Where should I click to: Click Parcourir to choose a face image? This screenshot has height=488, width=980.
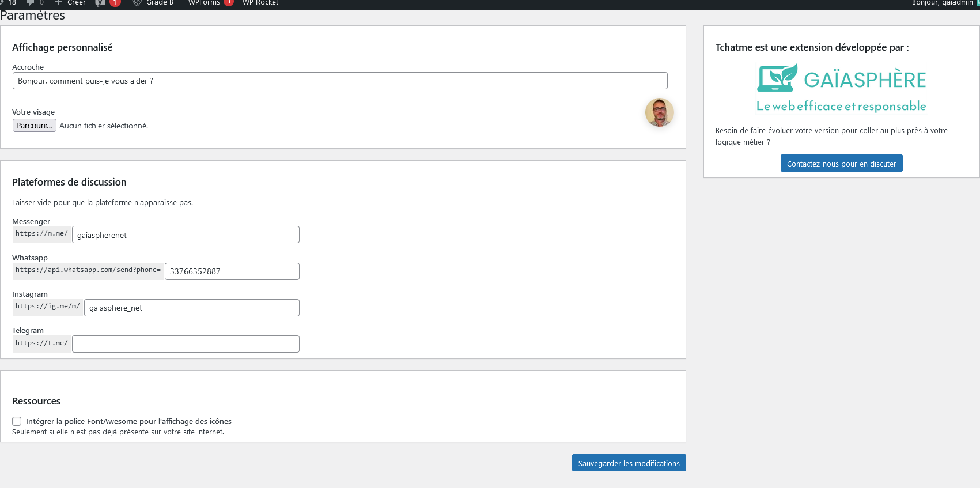[x=35, y=126]
